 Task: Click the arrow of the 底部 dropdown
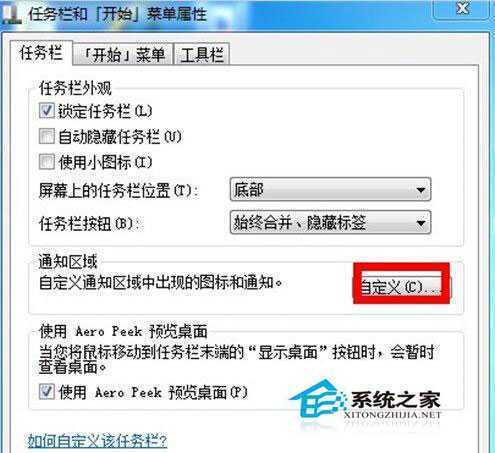[421, 190]
